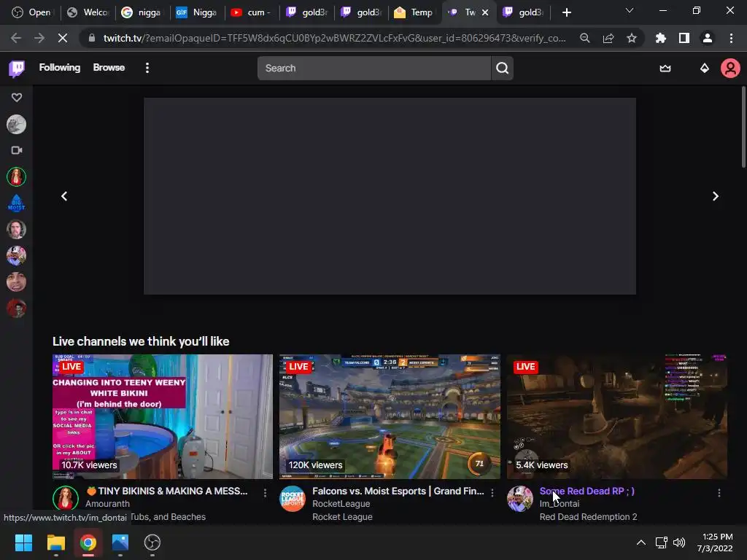Open Chrome three-dot menu
This screenshot has width=747, height=560.
731,38
